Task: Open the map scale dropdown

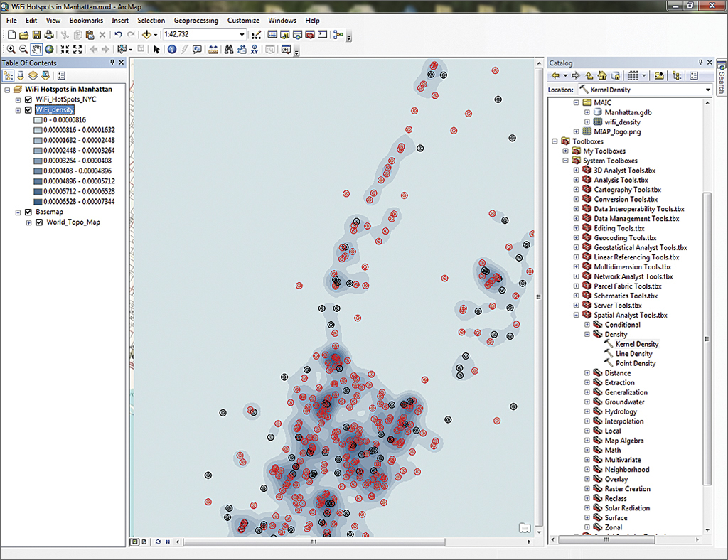Action: click(242, 34)
